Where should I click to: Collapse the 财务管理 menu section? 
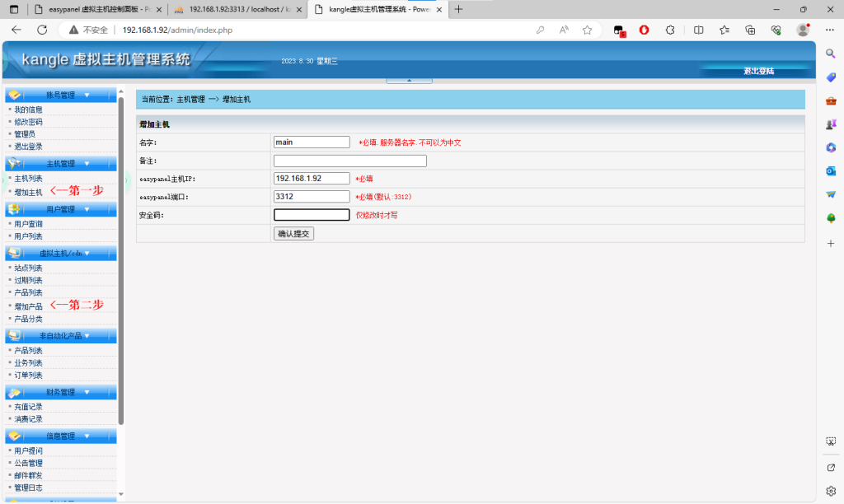point(87,392)
